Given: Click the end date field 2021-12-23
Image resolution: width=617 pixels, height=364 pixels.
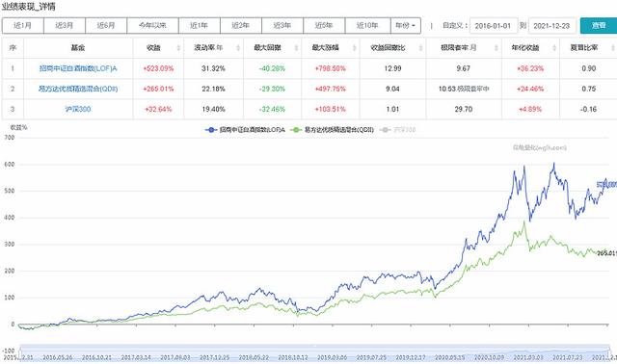Looking at the screenshot, I should pos(552,26).
